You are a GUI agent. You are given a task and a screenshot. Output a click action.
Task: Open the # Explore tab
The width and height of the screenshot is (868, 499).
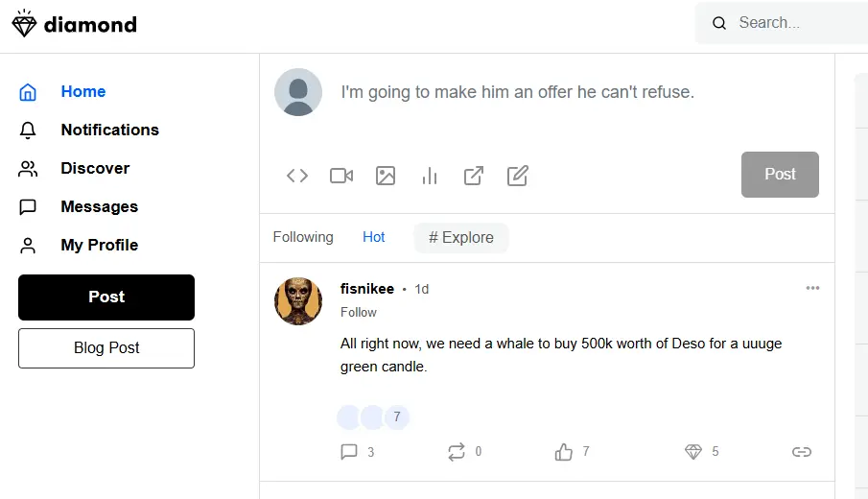click(461, 238)
